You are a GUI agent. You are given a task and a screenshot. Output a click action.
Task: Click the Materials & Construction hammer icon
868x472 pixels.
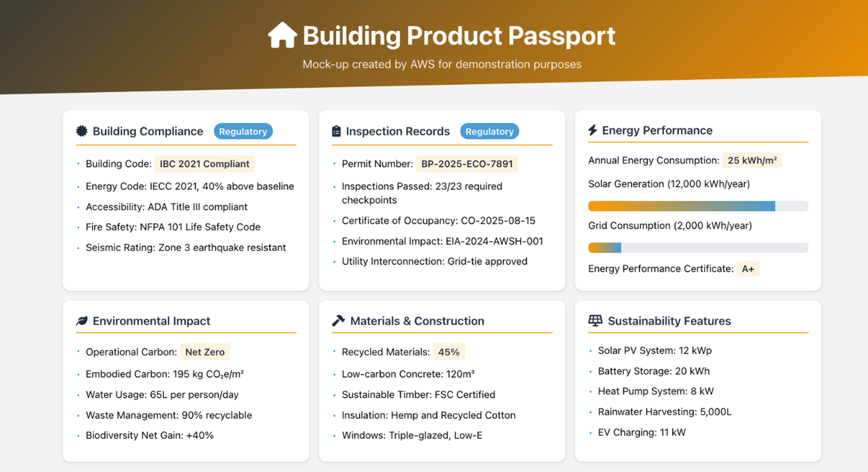tap(338, 321)
